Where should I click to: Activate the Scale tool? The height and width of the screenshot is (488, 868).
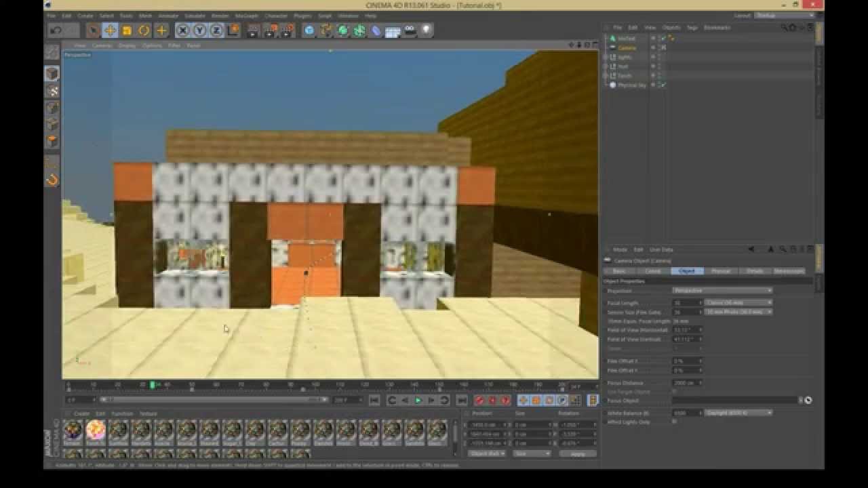[x=127, y=30]
